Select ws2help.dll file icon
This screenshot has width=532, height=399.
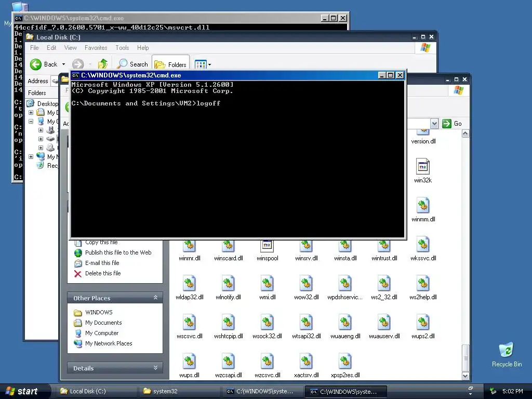click(423, 283)
